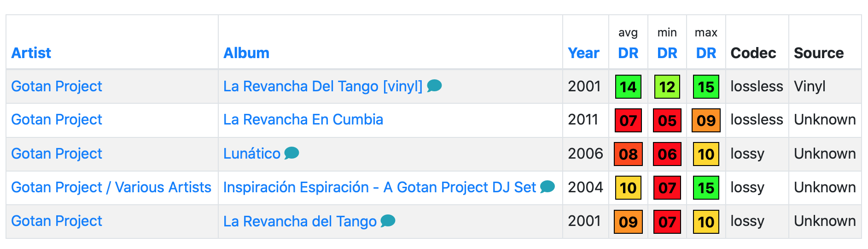Click comment icon in the last album row
Image resolution: width=868 pixels, height=249 pixels.
pos(388,221)
